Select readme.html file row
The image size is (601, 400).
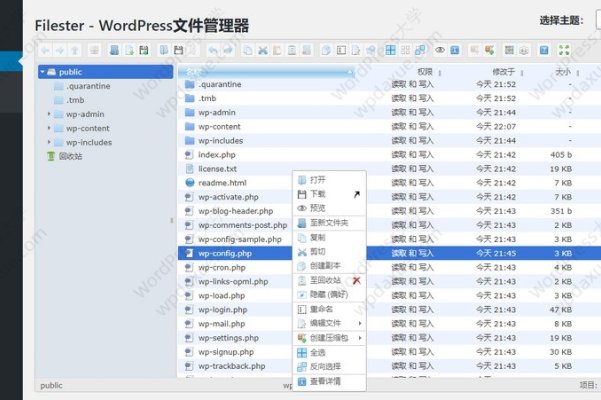click(x=389, y=183)
